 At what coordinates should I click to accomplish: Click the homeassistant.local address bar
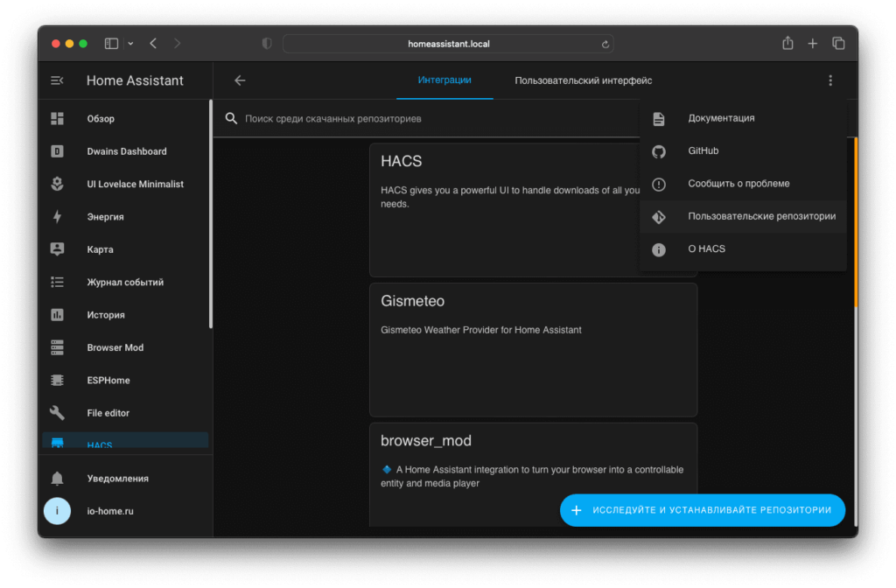[x=449, y=44]
